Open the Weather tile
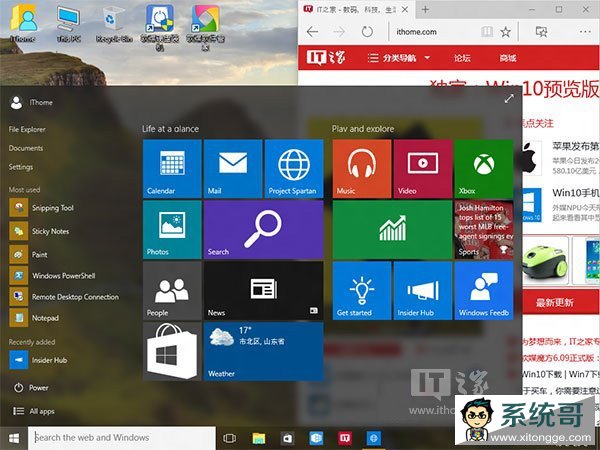 264,352
